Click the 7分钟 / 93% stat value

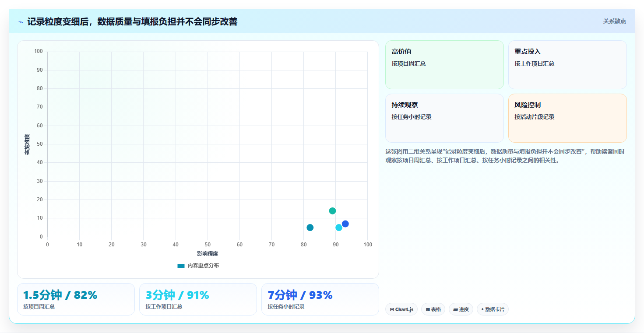[x=300, y=295]
